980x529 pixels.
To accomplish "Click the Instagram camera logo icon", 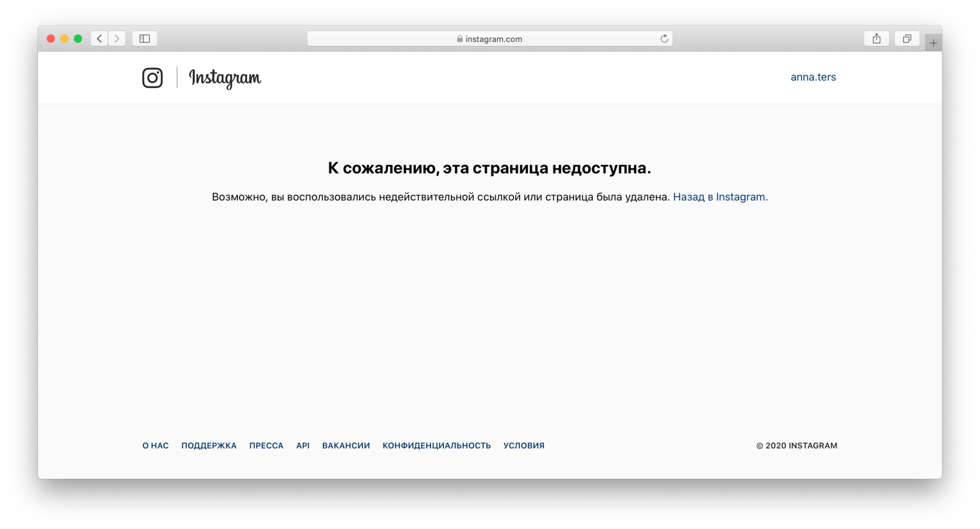I will click(x=152, y=78).
